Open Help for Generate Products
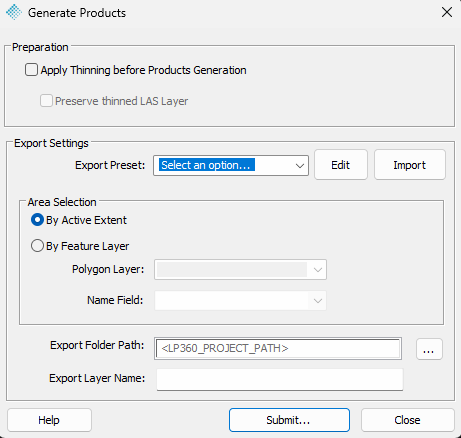461x438 pixels. (49, 420)
